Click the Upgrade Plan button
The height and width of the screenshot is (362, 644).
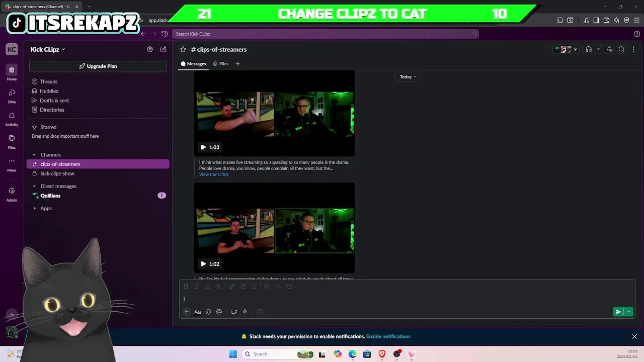pos(98,66)
